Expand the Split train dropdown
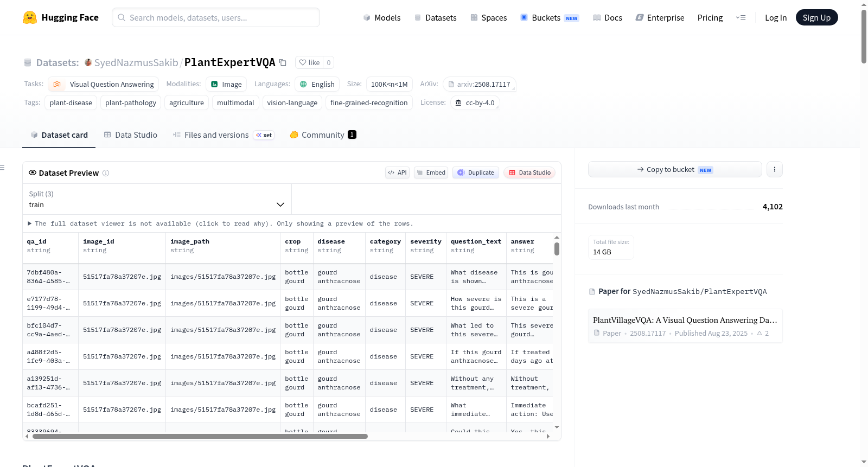Image resolution: width=868 pixels, height=467 pixels. 157,199
